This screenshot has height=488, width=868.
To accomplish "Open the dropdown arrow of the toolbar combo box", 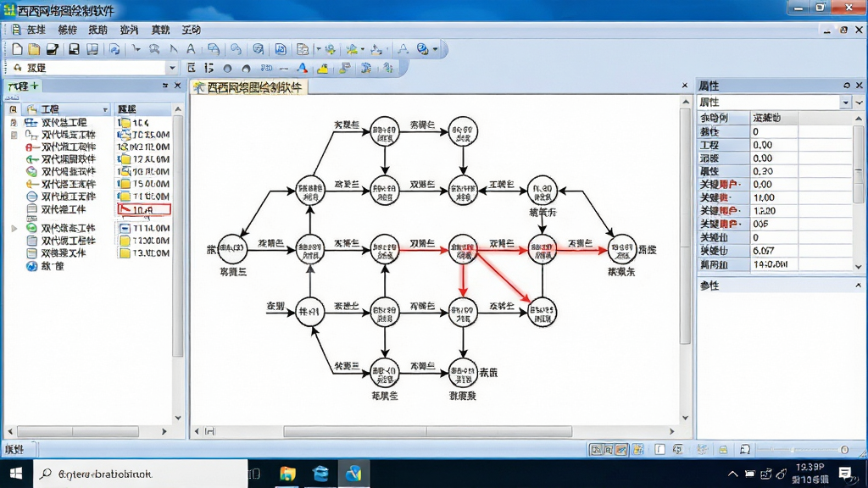I will pyautogui.click(x=172, y=68).
